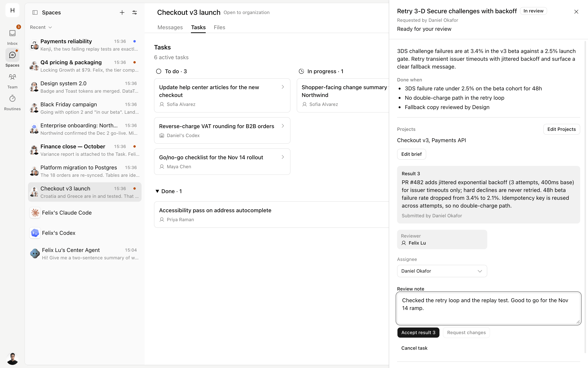This screenshot has height=368, width=588.
Task: Click the In progress clock icon
Action: (x=301, y=71)
